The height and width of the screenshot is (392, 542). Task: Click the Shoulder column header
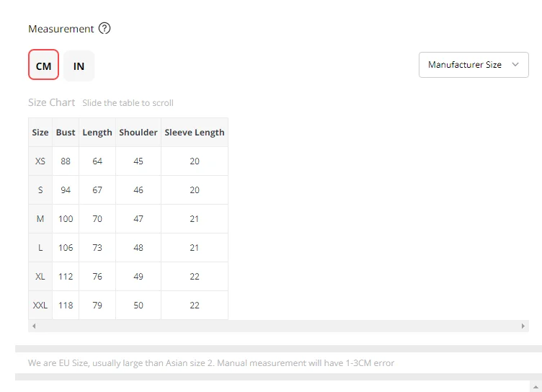pyautogui.click(x=138, y=133)
